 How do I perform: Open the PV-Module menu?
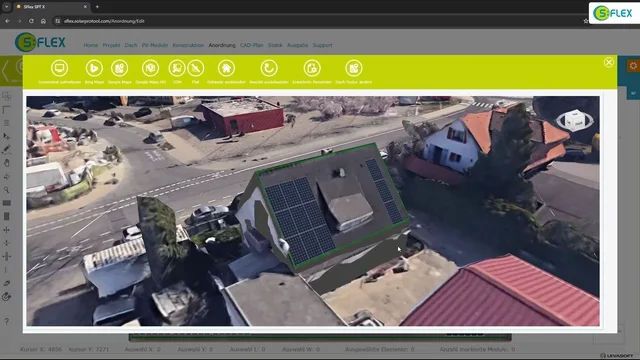coord(155,45)
